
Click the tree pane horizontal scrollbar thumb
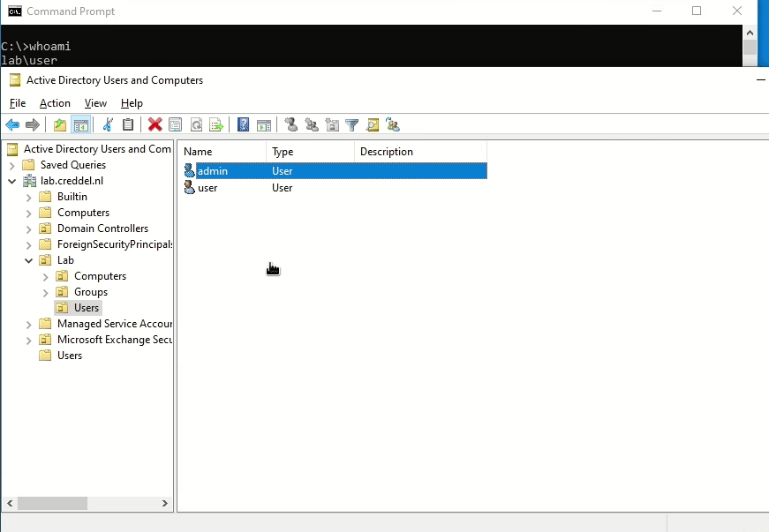pyautogui.click(x=52, y=503)
